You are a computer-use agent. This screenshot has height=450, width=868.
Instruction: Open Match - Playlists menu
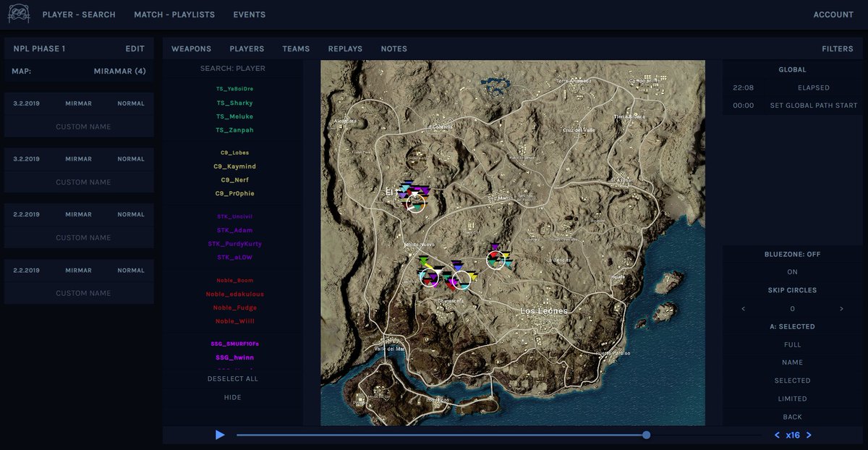(x=174, y=14)
